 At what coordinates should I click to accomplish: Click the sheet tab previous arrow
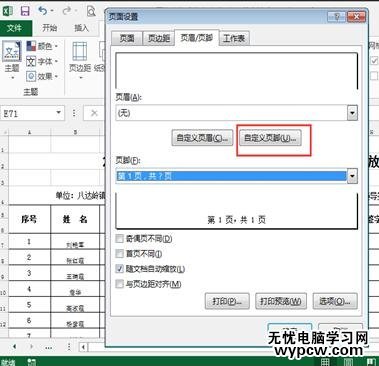(14, 347)
